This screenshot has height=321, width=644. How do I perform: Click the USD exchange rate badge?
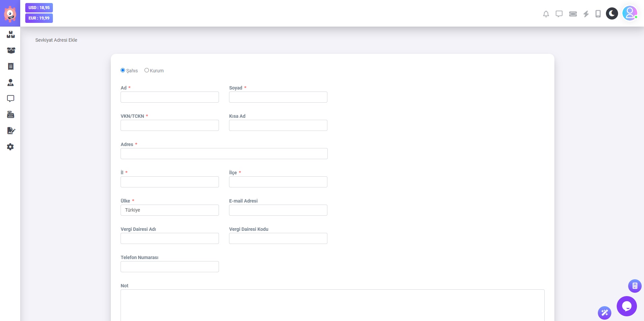[x=39, y=8]
